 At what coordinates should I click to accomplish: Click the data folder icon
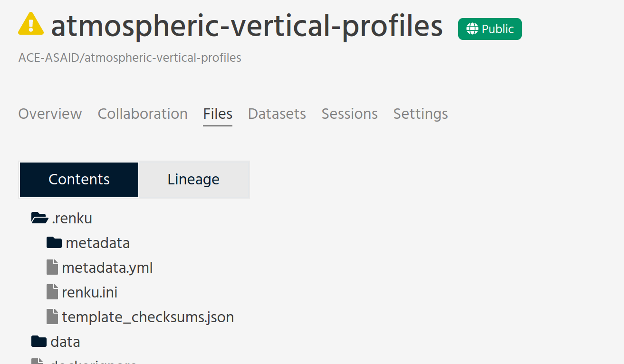coord(38,341)
